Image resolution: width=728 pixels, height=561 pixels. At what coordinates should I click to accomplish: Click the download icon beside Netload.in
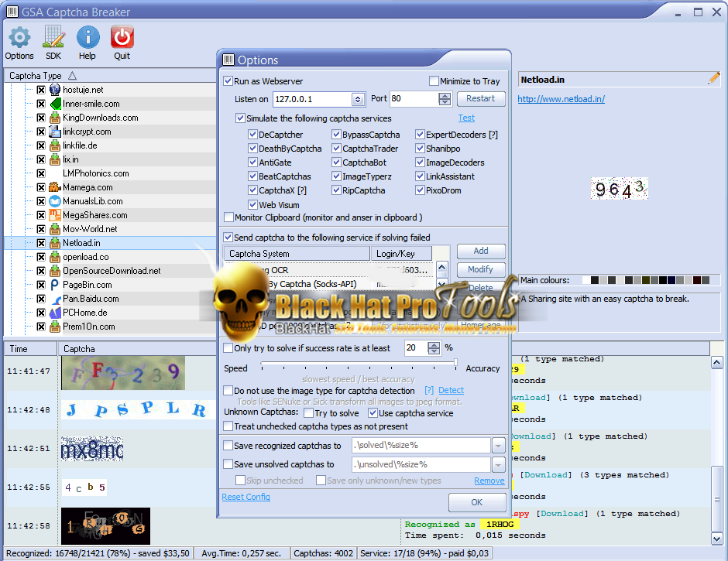tap(55, 243)
